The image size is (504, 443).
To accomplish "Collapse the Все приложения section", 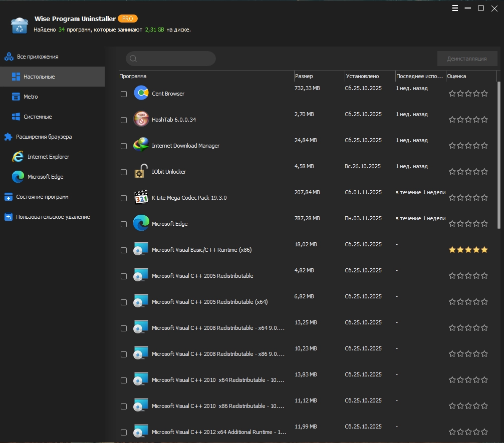I will pos(38,57).
